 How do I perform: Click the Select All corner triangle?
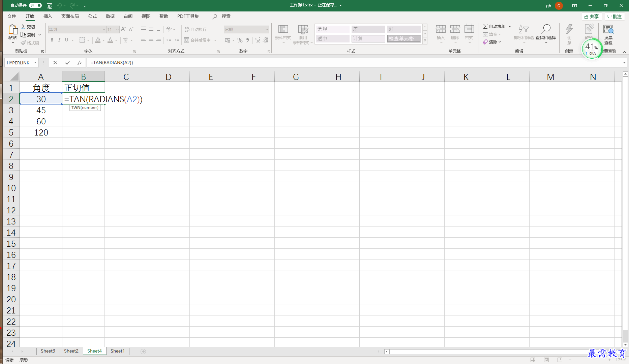[x=13, y=77]
